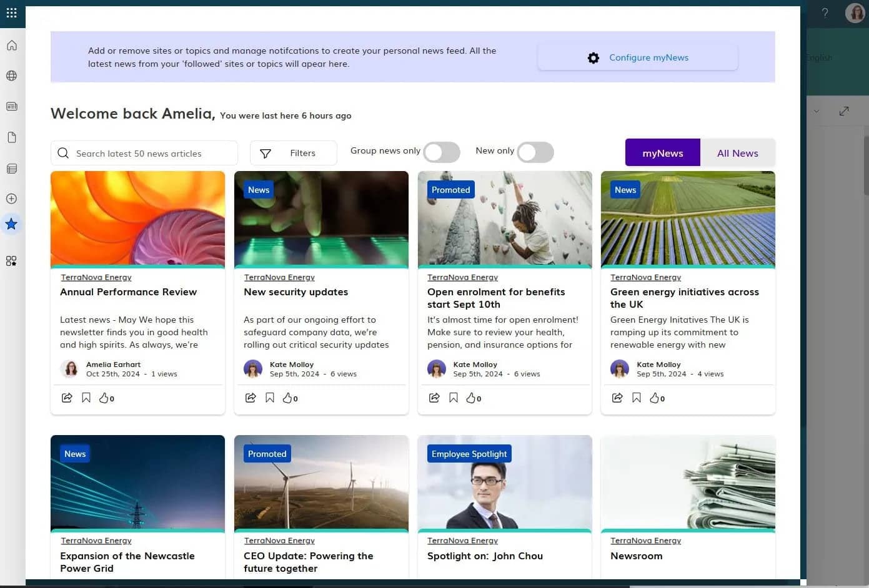Open the Newsroom headline

[636, 556]
